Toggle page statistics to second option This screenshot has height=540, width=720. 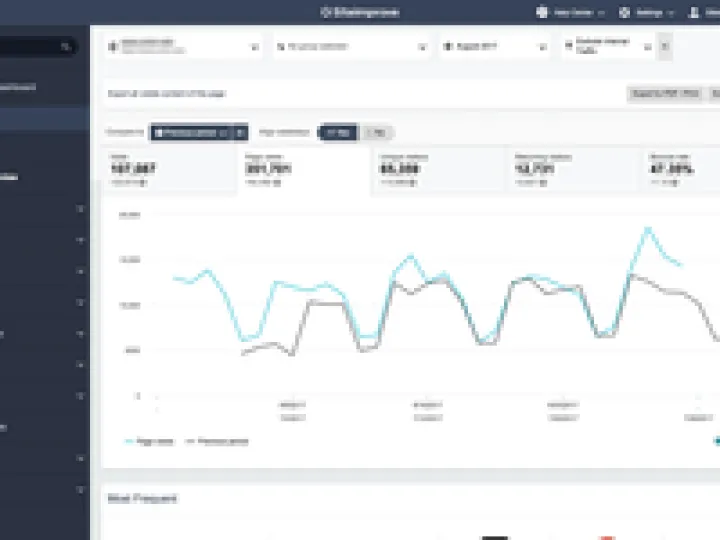[377, 132]
